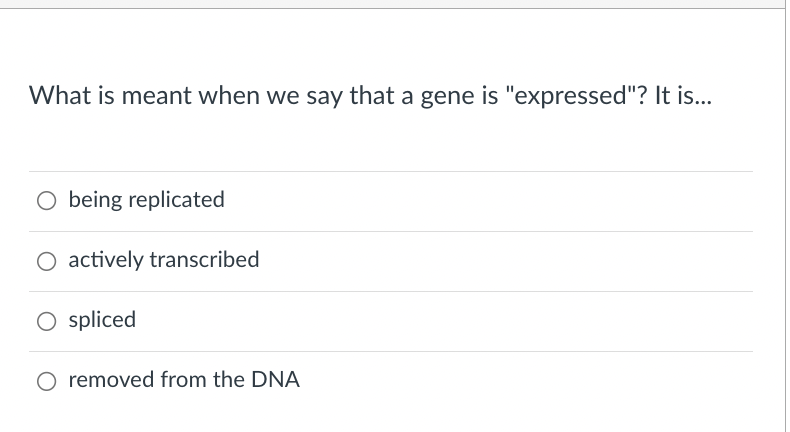Click "It is..." ending the question

click(x=686, y=96)
